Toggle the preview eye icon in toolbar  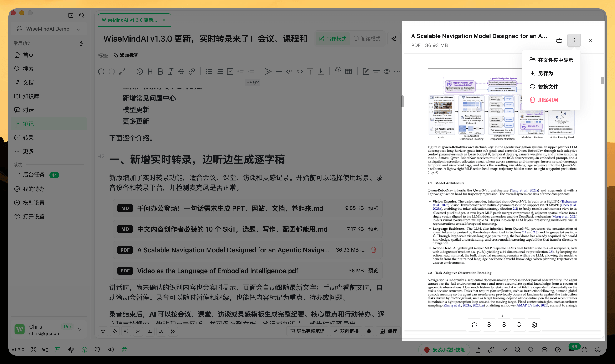tap(387, 72)
